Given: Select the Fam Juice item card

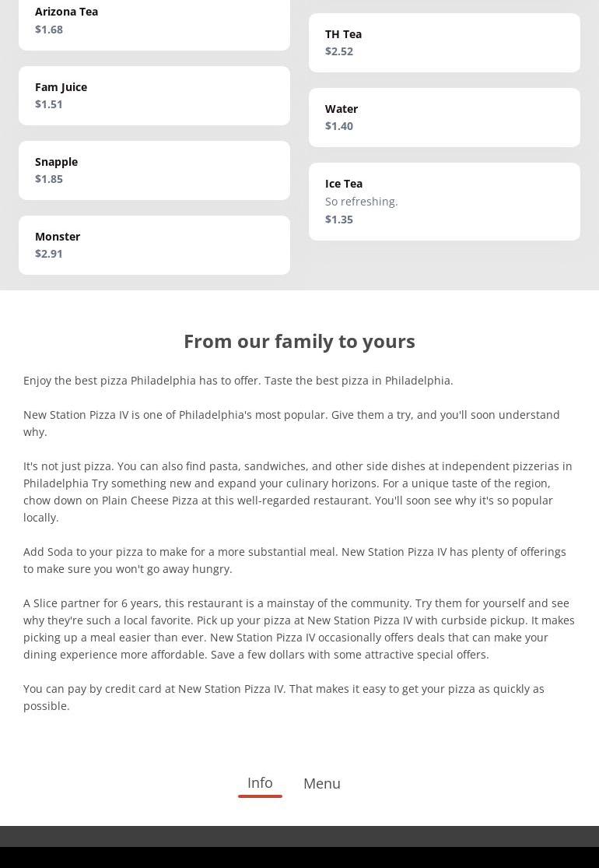Looking at the screenshot, I should tap(154, 96).
